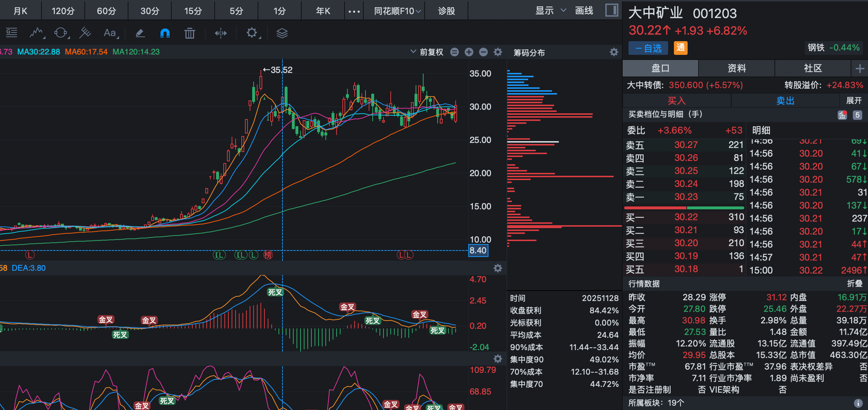This screenshot has width=868, height=410.
Task: Toggle the right side panel layout
Action: click(x=611, y=10)
